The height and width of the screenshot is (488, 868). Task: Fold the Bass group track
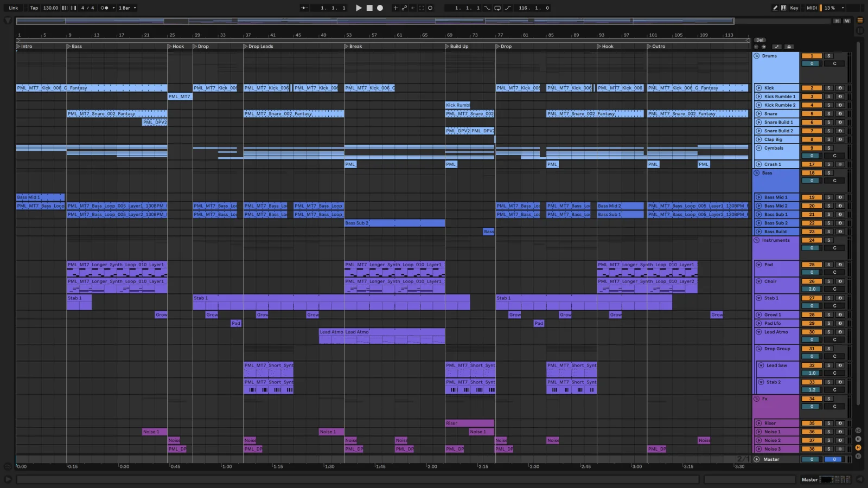click(757, 173)
